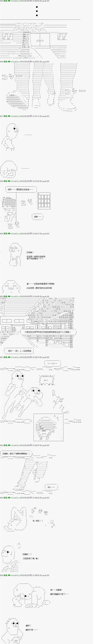Click post number 627 in the header
This screenshot has height=644, width=93.
pos(2,116)
